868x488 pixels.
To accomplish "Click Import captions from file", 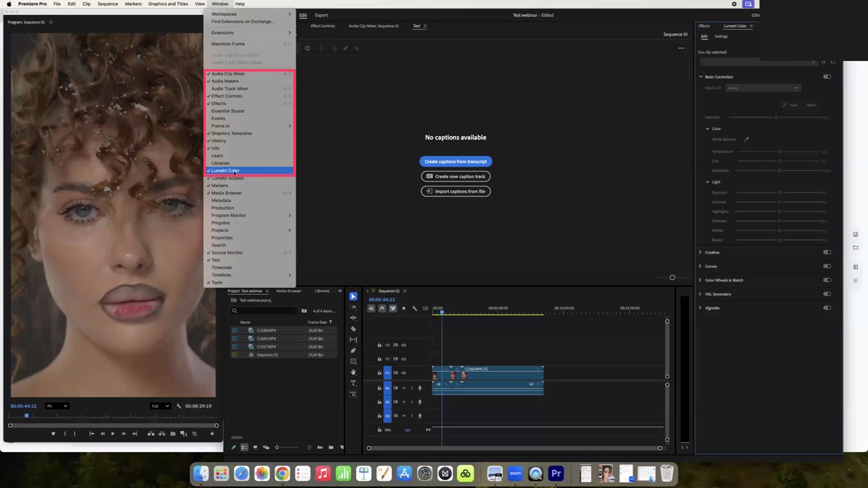I will coord(456,191).
